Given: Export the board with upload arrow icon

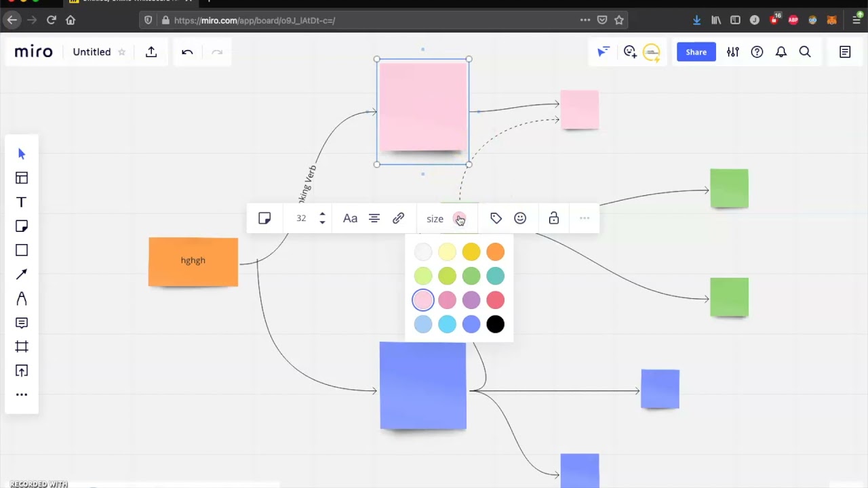Looking at the screenshot, I should 151,52.
